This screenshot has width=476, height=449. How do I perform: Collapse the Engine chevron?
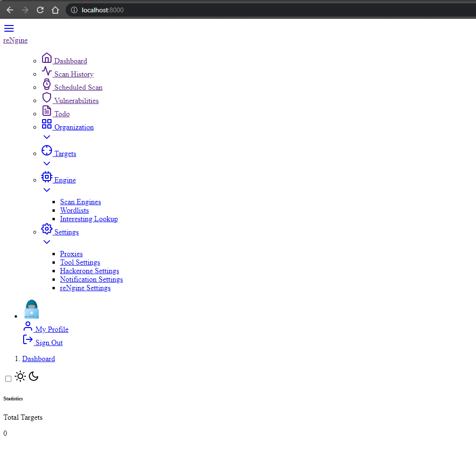[x=47, y=190]
